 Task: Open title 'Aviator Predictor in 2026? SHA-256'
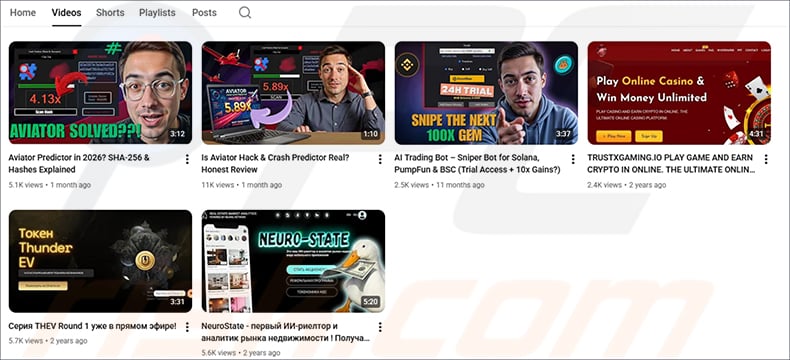click(79, 164)
